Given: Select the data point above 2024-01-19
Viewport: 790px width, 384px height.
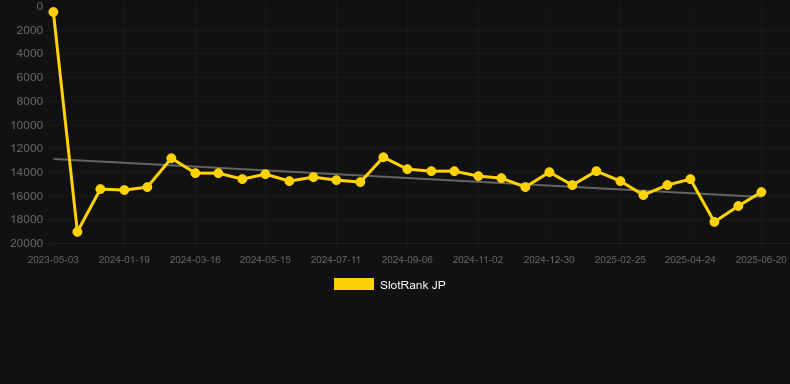Looking at the screenshot, I should 124,190.
